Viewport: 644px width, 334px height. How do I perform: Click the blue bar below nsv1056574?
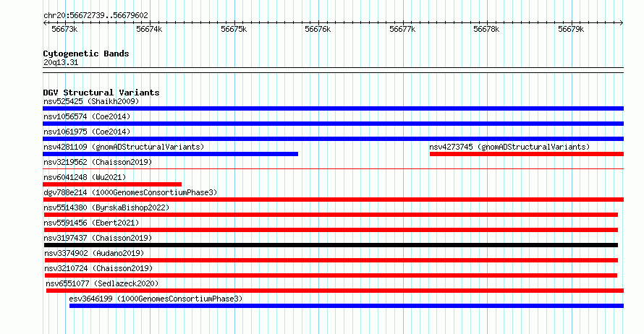coord(333,124)
